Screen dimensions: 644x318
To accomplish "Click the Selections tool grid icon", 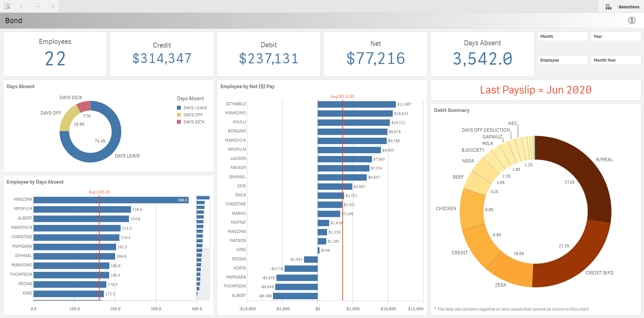I will pyautogui.click(x=608, y=7).
